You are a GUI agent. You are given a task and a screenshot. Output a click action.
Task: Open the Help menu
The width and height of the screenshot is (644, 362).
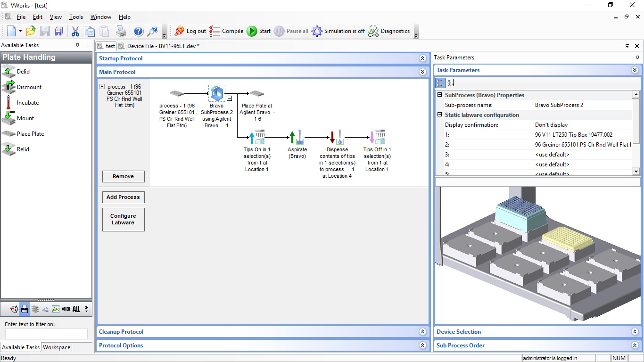tap(124, 17)
